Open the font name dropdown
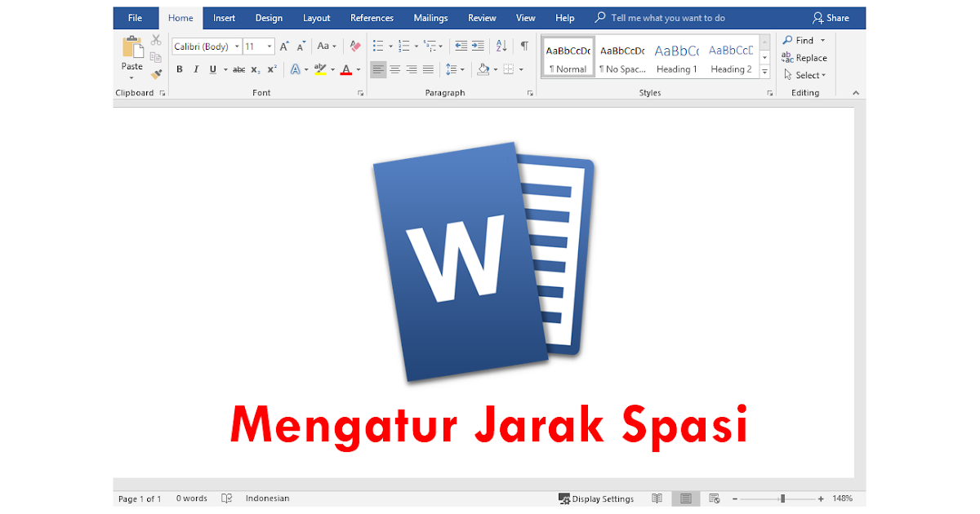This screenshot has height=514, width=980. click(x=237, y=47)
